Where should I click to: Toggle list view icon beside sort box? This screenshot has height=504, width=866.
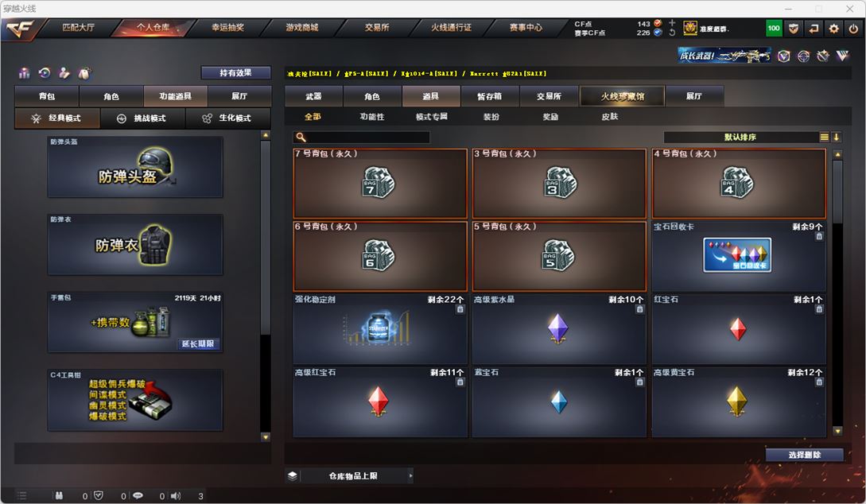pyautogui.click(x=824, y=137)
